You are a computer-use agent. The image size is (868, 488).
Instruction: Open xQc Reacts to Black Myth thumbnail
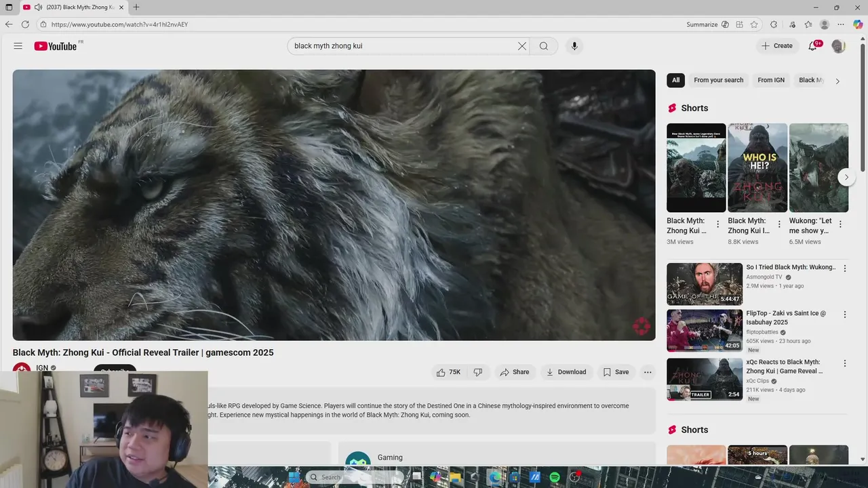(705, 380)
